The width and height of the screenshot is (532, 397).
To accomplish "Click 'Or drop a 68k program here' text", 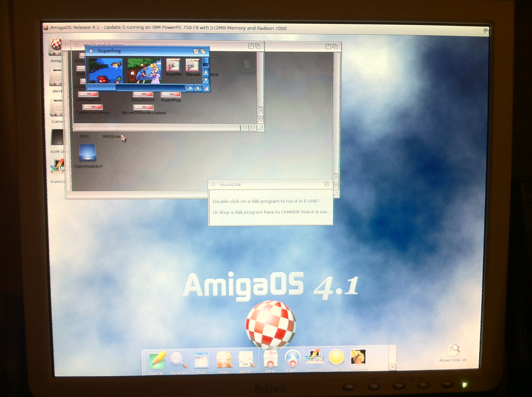I will coord(270,212).
